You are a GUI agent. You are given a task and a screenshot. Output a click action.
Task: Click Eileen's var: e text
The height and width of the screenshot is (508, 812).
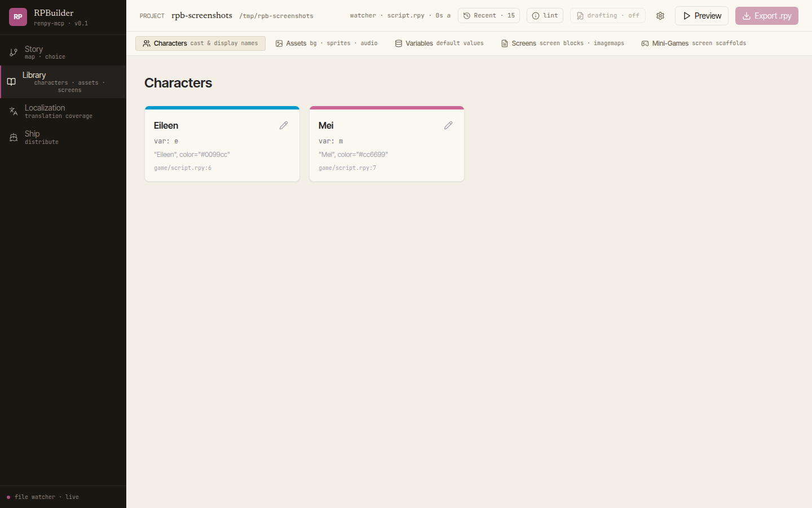pyautogui.click(x=166, y=141)
